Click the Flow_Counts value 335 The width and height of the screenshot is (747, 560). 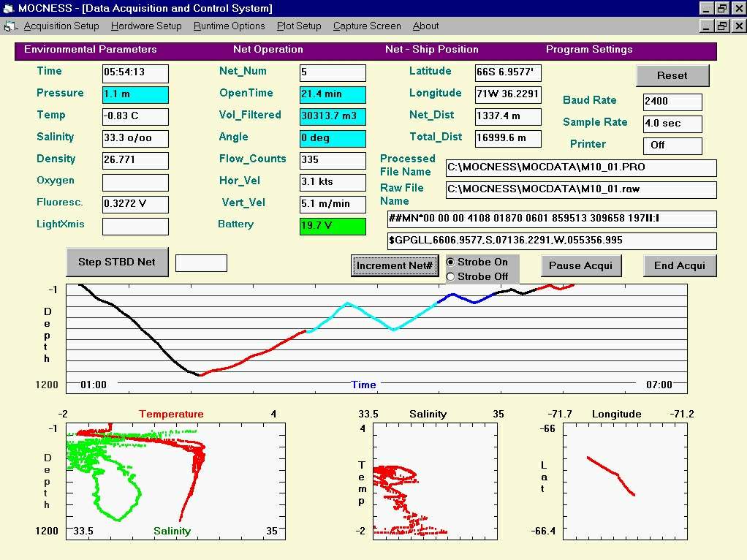[333, 160]
